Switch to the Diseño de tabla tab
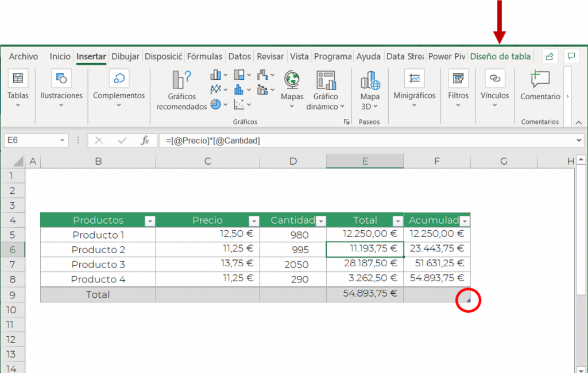588x373 pixels. tap(500, 56)
